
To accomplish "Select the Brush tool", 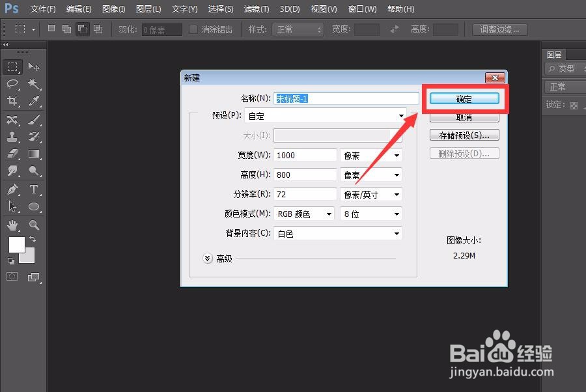I will click(34, 120).
